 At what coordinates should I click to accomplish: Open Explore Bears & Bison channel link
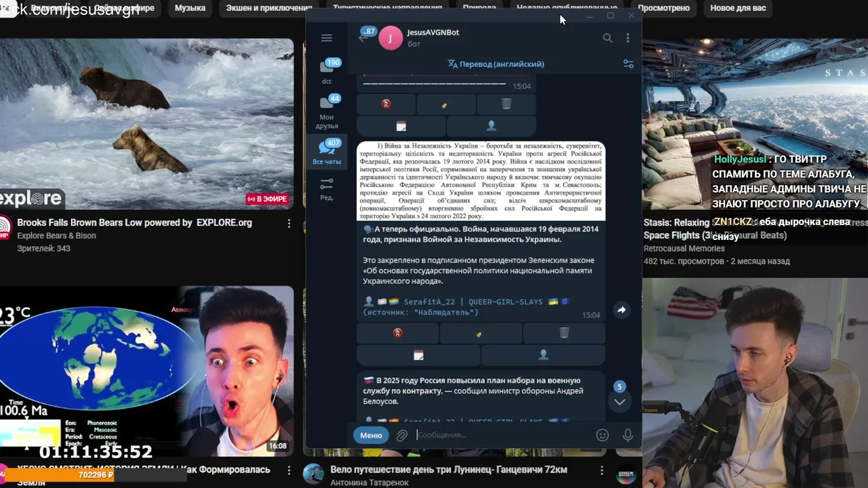click(56, 236)
